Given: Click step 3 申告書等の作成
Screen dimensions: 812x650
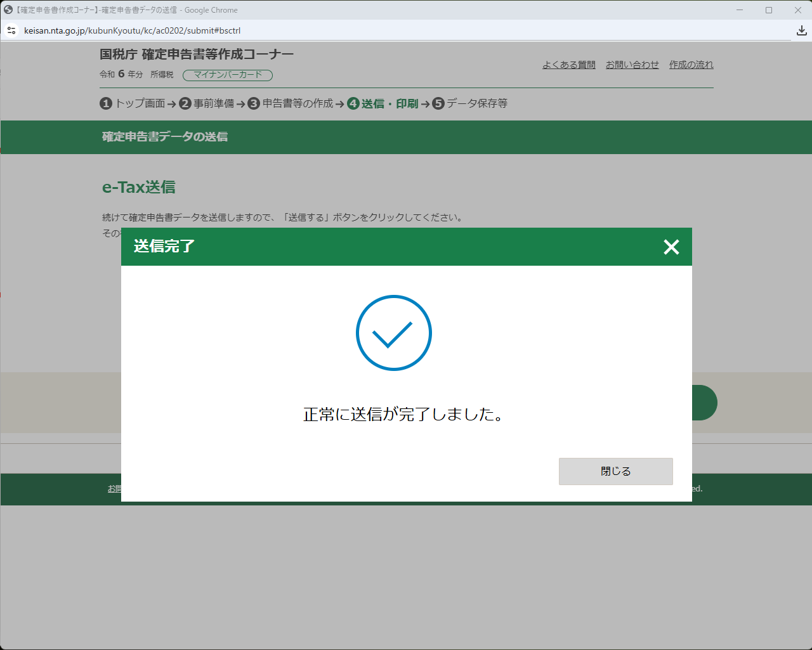Looking at the screenshot, I should (291, 103).
